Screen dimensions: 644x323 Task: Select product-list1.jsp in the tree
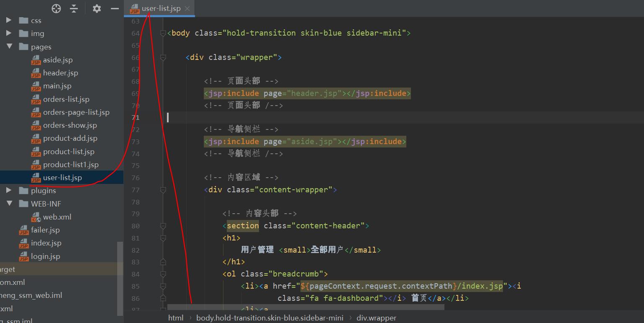click(x=71, y=165)
